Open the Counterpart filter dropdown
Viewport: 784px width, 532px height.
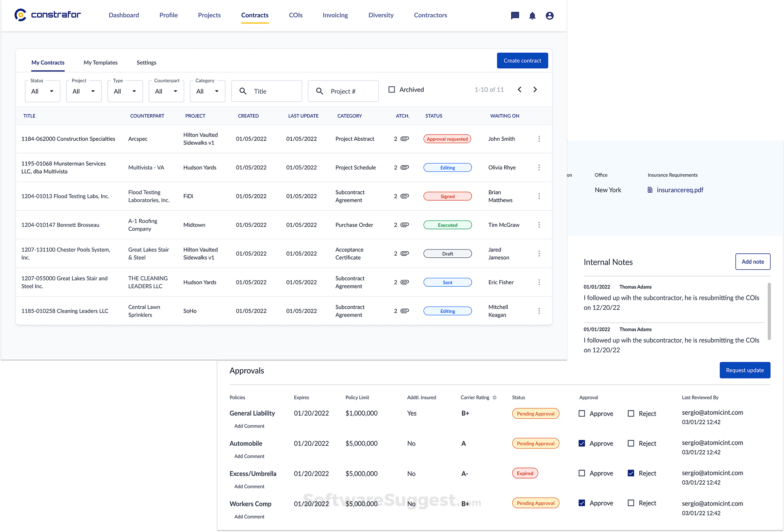(x=166, y=91)
